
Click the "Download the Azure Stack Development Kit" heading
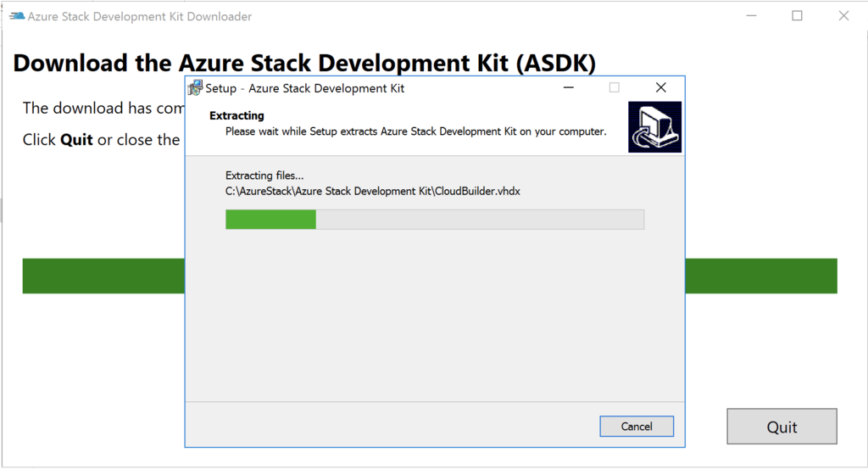[304, 63]
